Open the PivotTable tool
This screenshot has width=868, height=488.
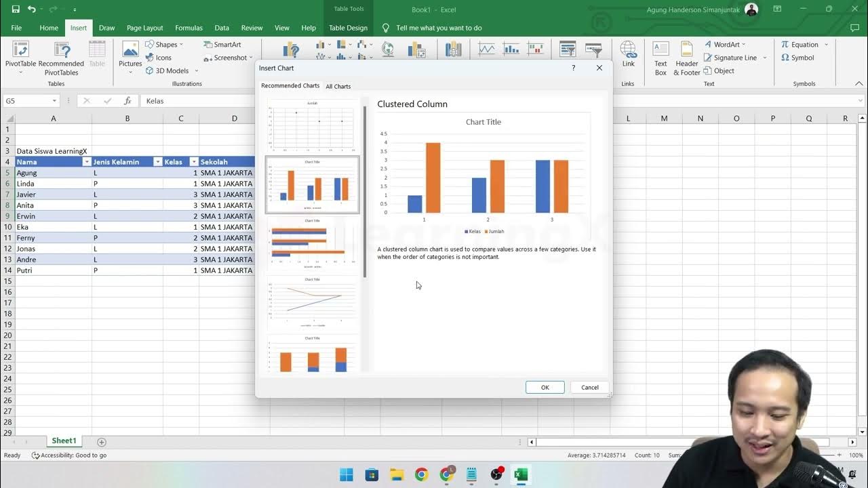point(21,58)
